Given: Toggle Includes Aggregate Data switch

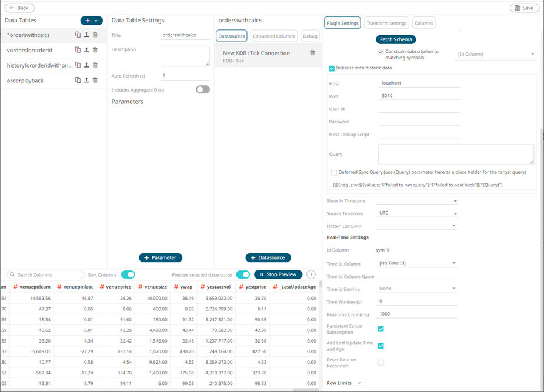Looking at the screenshot, I should [x=203, y=89].
